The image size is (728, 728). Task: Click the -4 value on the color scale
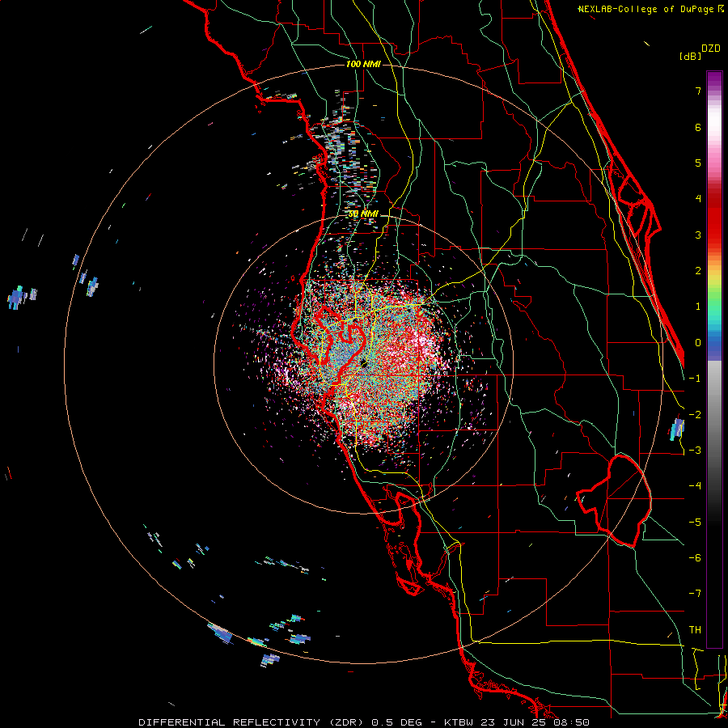(x=695, y=486)
